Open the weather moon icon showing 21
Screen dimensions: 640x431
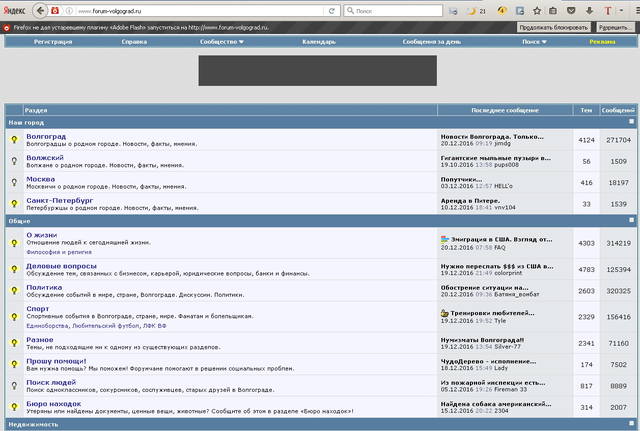[476, 11]
